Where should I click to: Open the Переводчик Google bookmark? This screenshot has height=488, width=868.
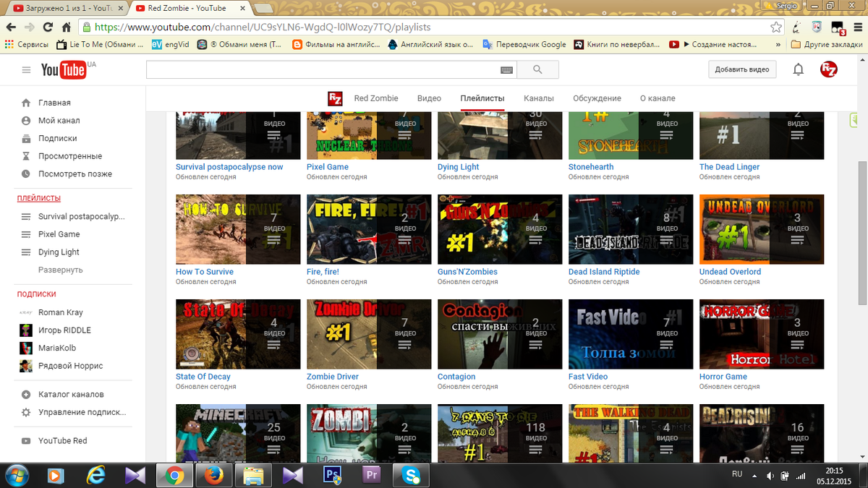tap(525, 44)
